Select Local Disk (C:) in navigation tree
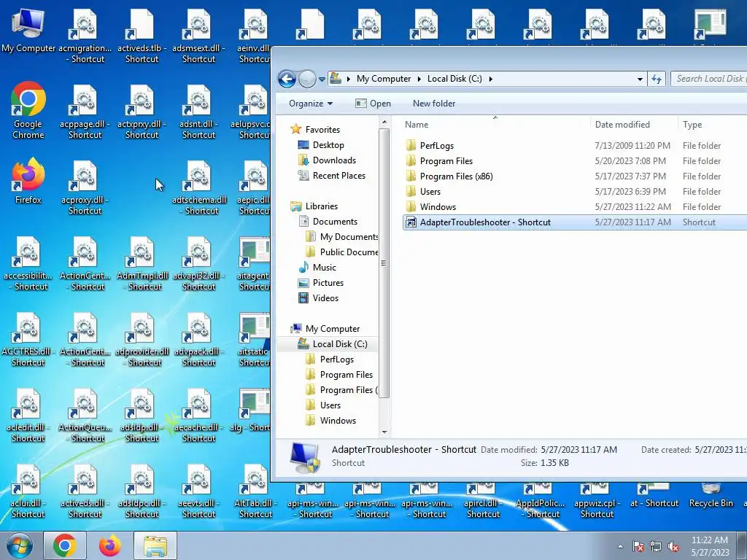 pos(339,344)
